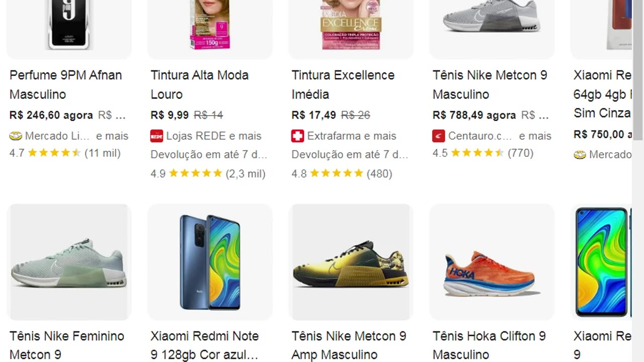Image resolution: width=644 pixels, height=362 pixels.
Task: Open the Tintura Alta Moda Louro image
Action: (210, 25)
